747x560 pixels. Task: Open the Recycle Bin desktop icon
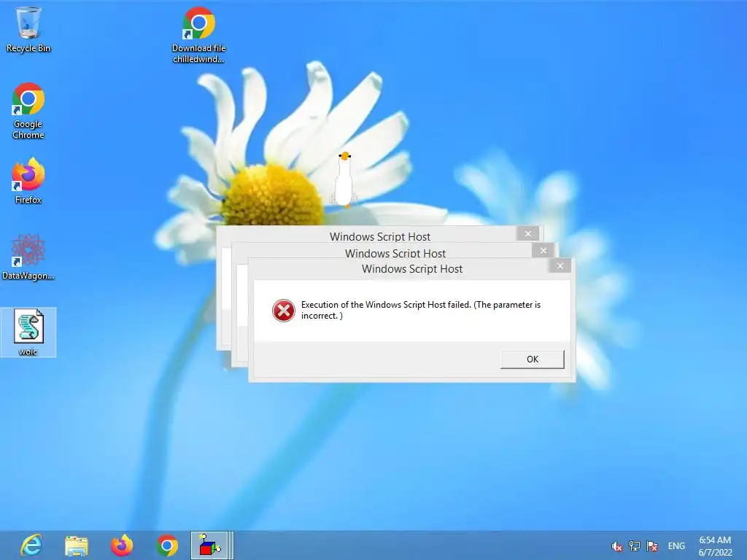[x=28, y=29]
